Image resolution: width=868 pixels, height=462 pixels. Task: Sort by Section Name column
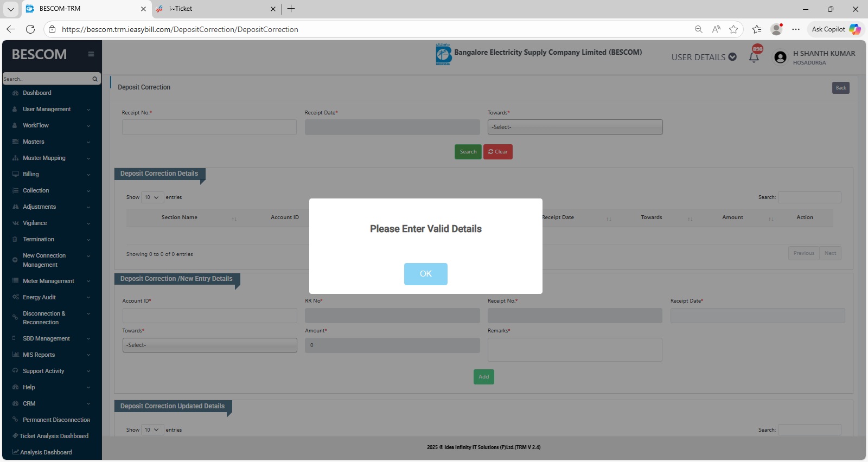click(179, 217)
